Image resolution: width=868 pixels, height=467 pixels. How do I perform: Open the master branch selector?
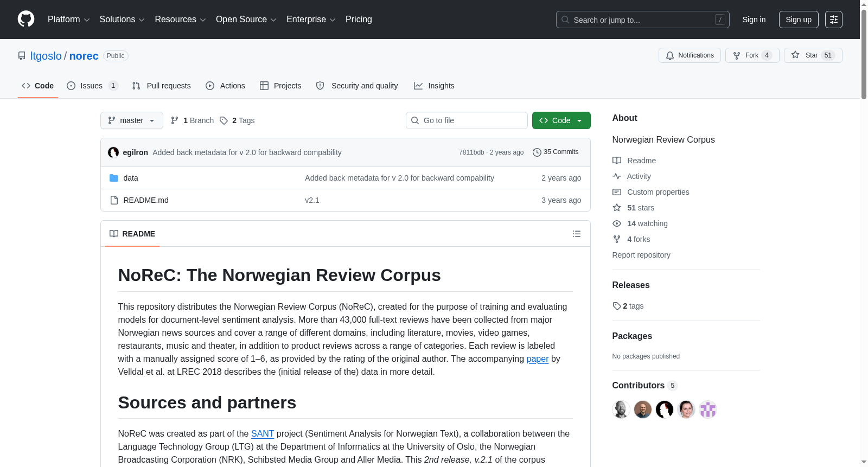tap(132, 120)
